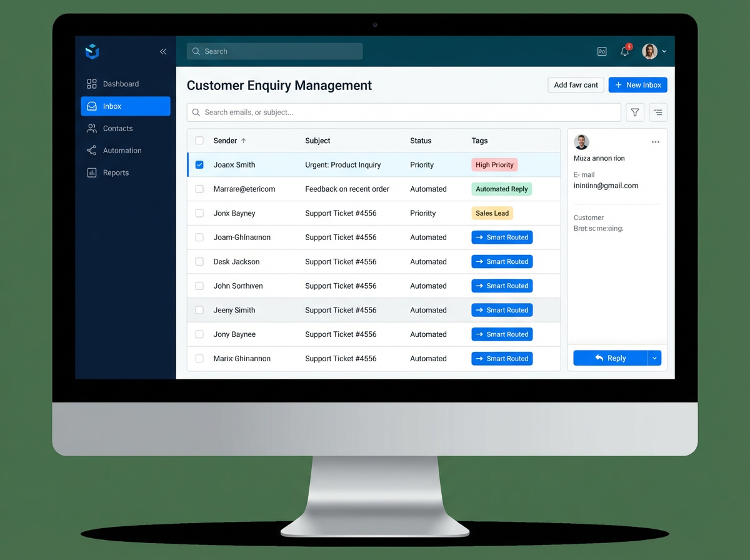Open the profile dropdown chevron
This screenshot has height=560, width=750.
point(664,52)
